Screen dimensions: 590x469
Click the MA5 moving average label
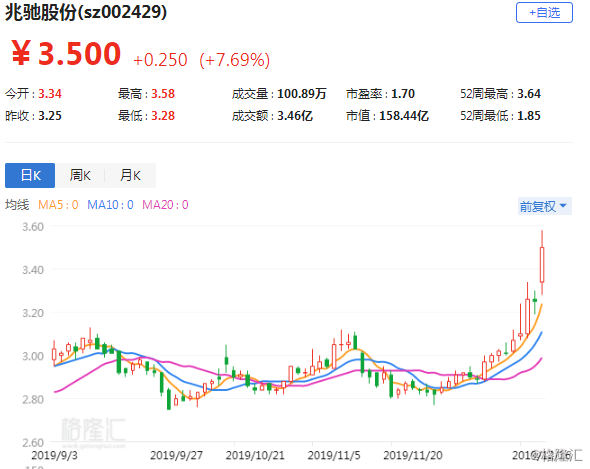click(58, 205)
